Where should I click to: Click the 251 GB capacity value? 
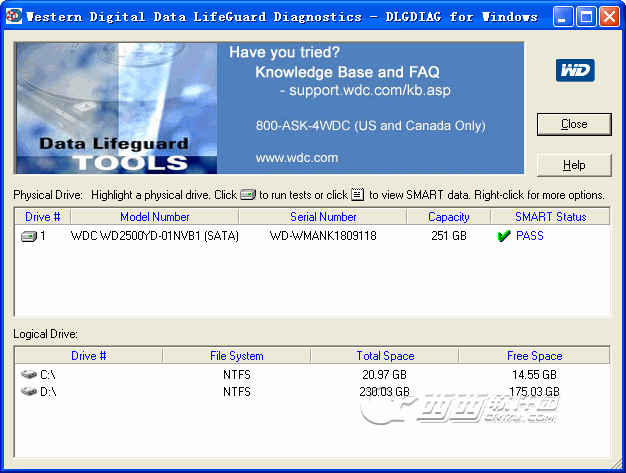point(449,236)
